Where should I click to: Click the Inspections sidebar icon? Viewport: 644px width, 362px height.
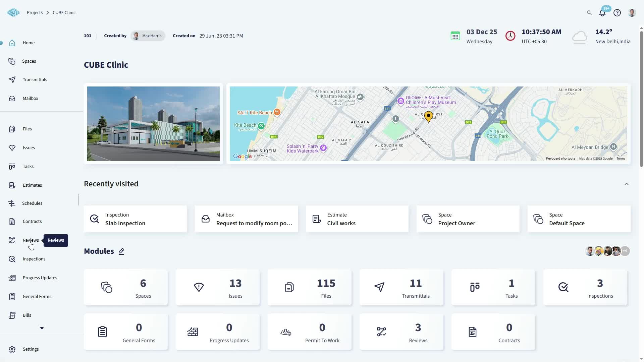pyautogui.click(x=12, y=259)
